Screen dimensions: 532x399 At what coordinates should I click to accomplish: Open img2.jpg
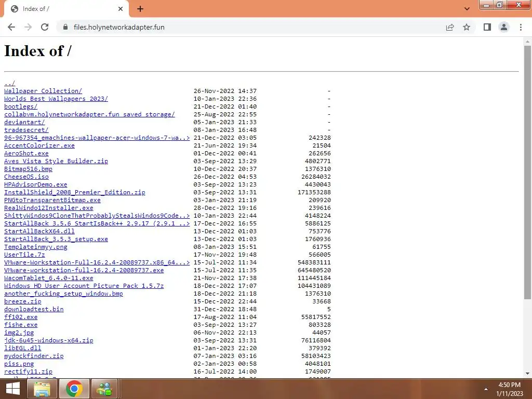tap(19, 333)
